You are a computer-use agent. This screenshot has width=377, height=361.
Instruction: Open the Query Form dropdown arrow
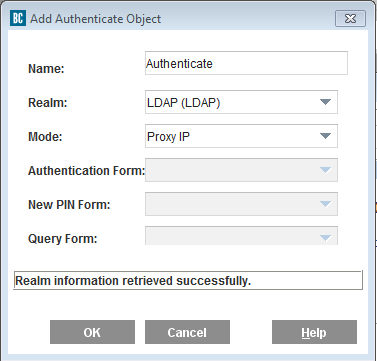coord(325,237)
